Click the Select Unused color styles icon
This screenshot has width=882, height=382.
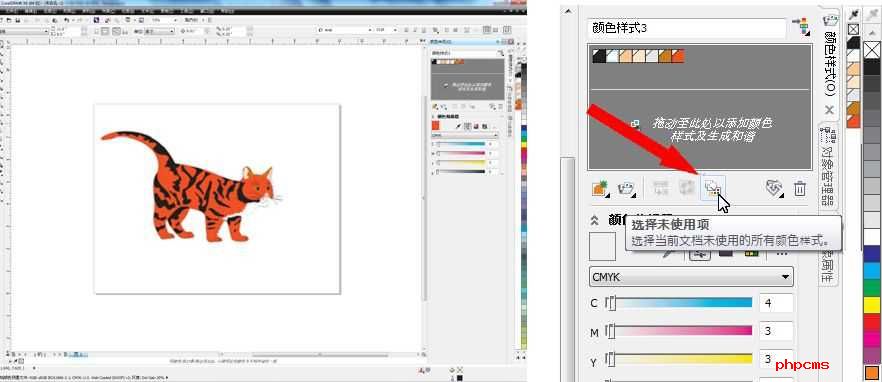click(x=713, y=188)
